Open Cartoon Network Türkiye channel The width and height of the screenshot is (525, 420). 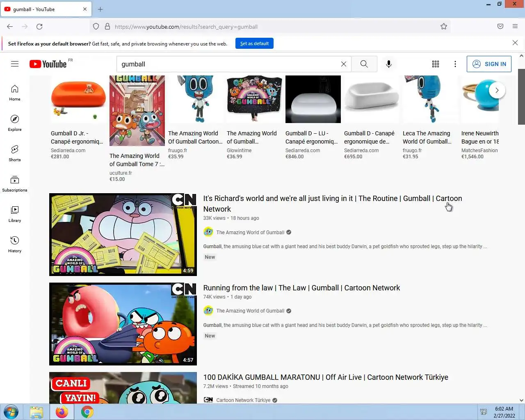(x=243, y=400)
